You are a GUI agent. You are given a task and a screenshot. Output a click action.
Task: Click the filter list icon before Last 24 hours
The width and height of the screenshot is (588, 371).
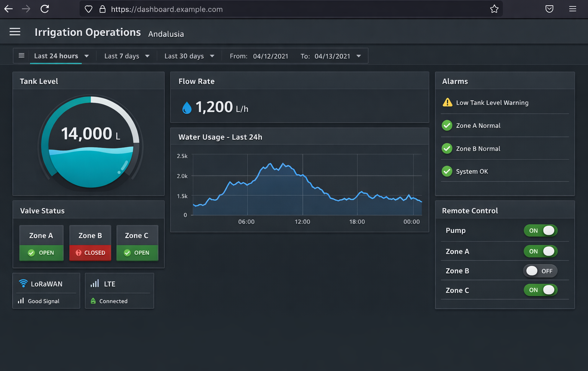pyautogui.click(x=22, y=56)
